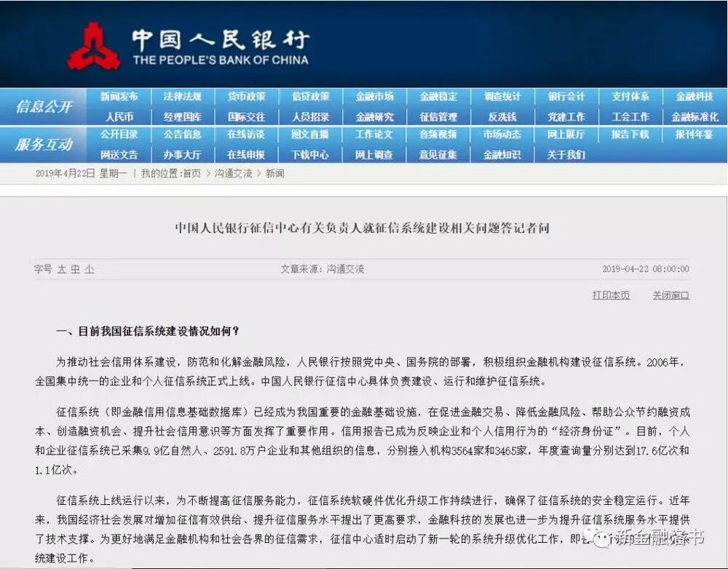The image size is (728, 569).
Task: Select 公开目录 in navigation
Action: [x=119, y=135]
